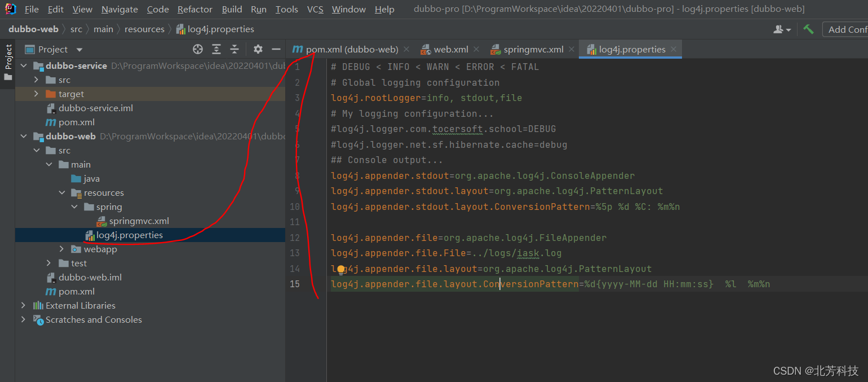Collapse the spring folder arrow
This screenshot has width=868, height=382.
tap(75, 207)
